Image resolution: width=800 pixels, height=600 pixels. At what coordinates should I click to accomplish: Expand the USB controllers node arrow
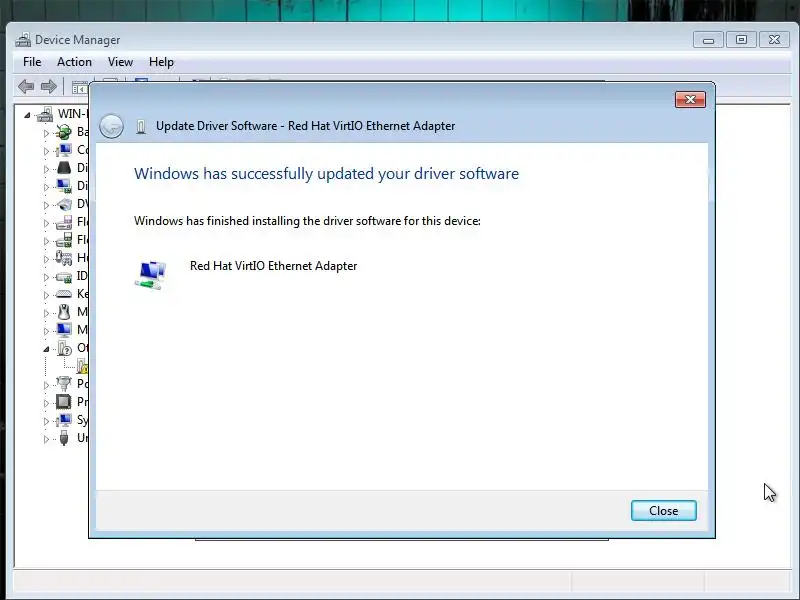coord(46,439)
